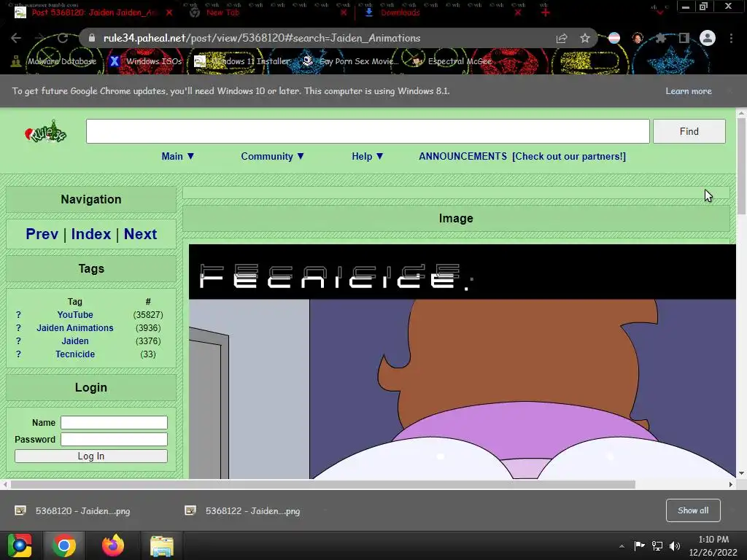The width and height of the screenshot is (747, 560).
Task: Click the vertical page scrollbar thumb
Action: [x=741, y=167]
